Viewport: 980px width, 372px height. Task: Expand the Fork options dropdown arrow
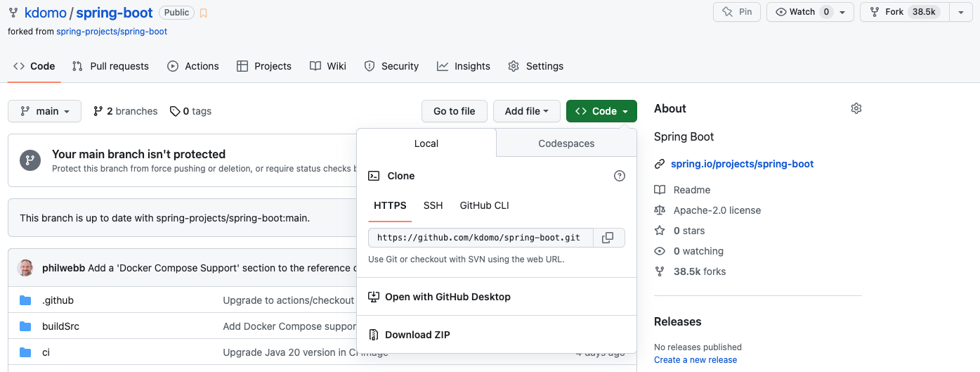pyautogui.click(x=960, y=12)
